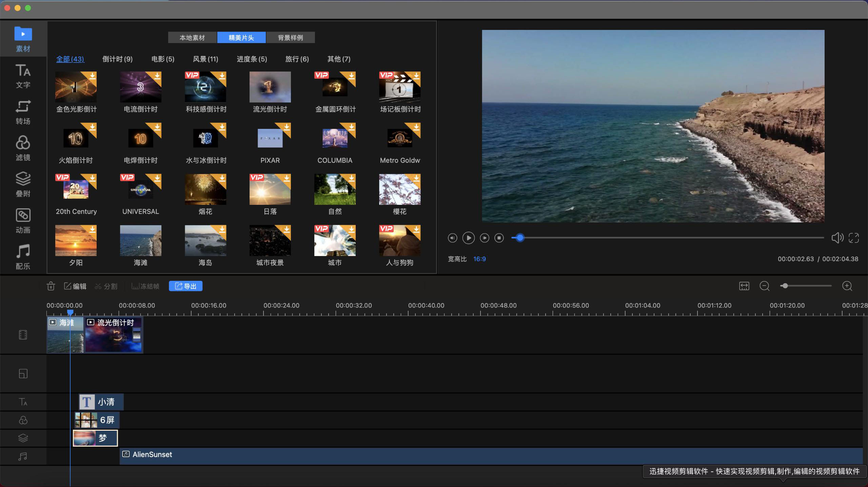Click the 配乐 (Music) tool icon

tap(23, 257)
